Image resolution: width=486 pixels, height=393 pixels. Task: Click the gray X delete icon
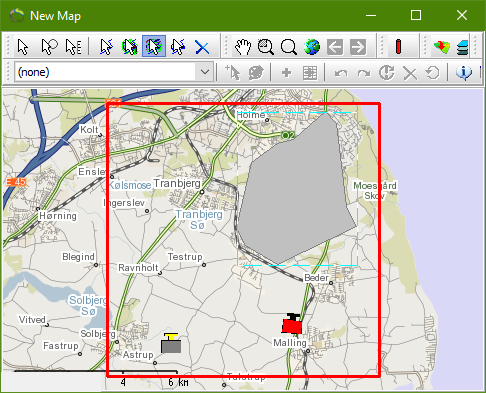tap(410, 73)
